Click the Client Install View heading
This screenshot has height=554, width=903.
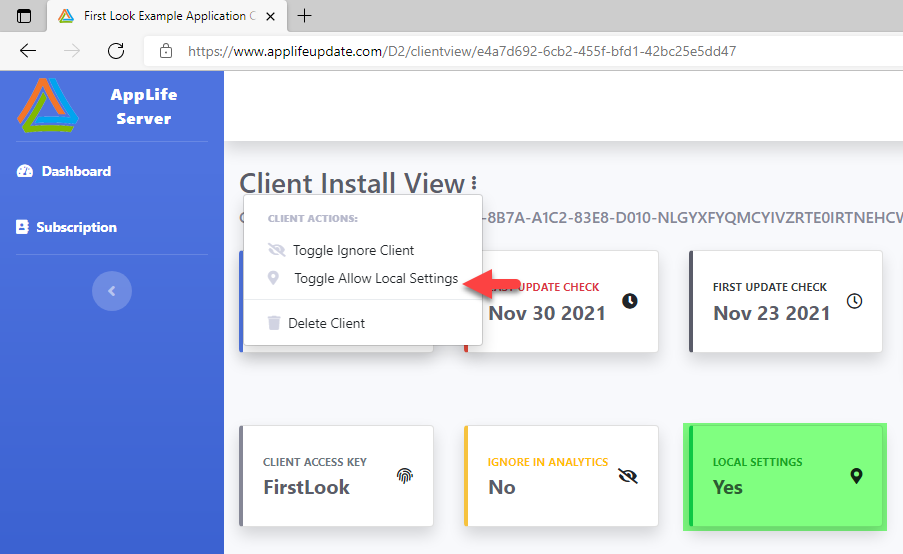[352, 184]
